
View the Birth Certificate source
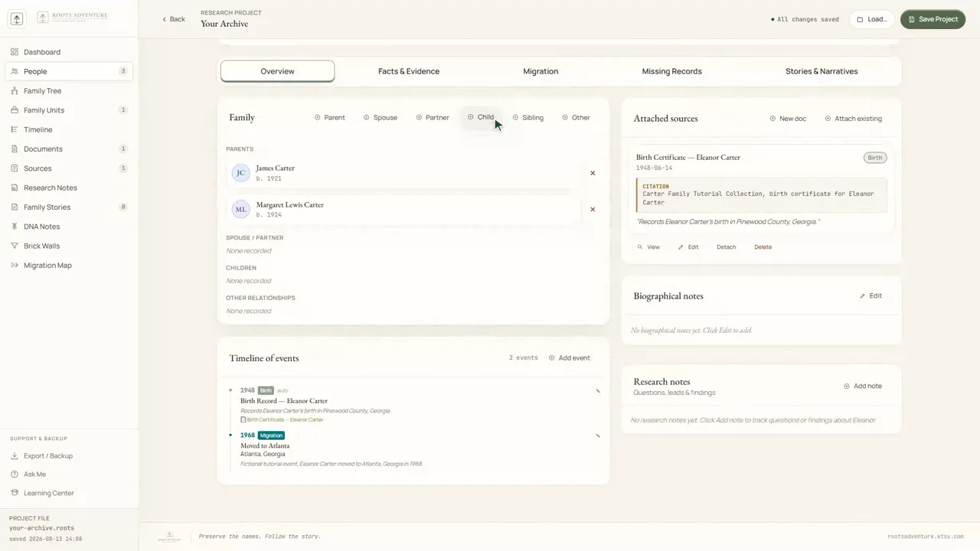click(648, 247)
